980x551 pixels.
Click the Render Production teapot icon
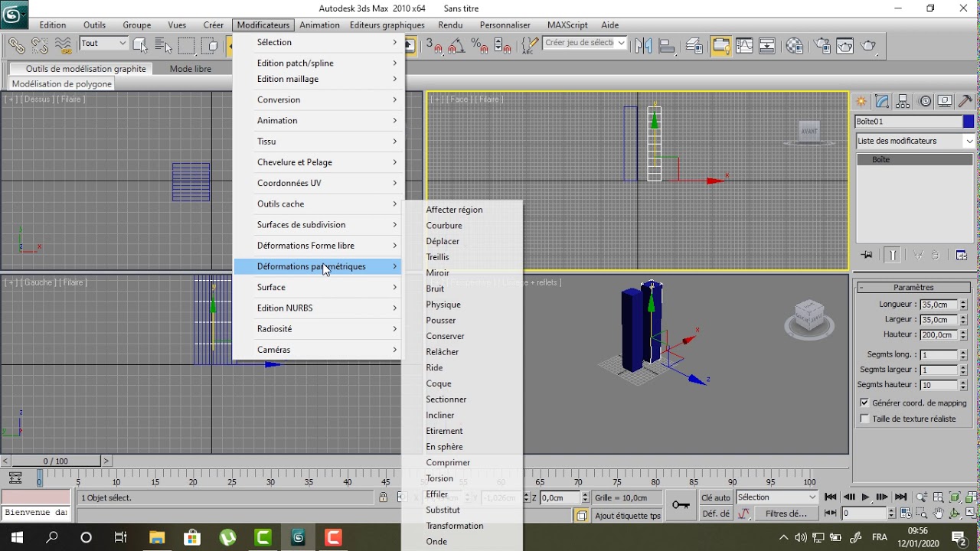point(869,46)
